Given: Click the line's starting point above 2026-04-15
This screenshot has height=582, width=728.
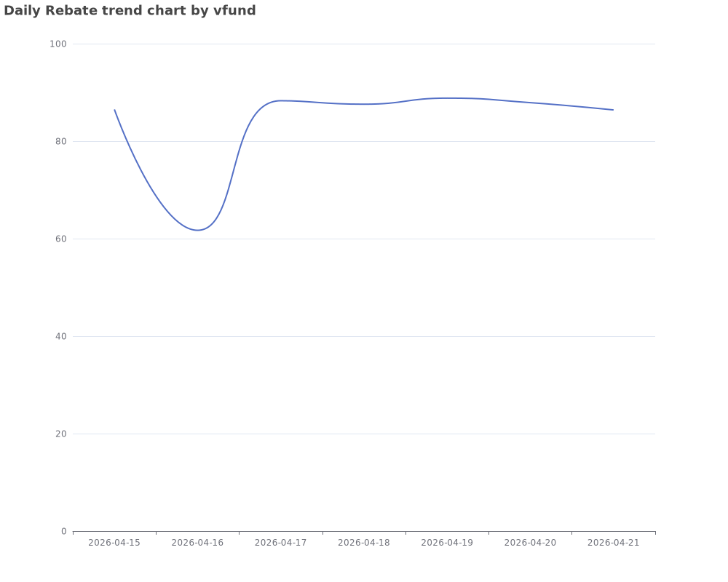Looking at the screenshot, I should pyautogui.click(x=114, y=110).
